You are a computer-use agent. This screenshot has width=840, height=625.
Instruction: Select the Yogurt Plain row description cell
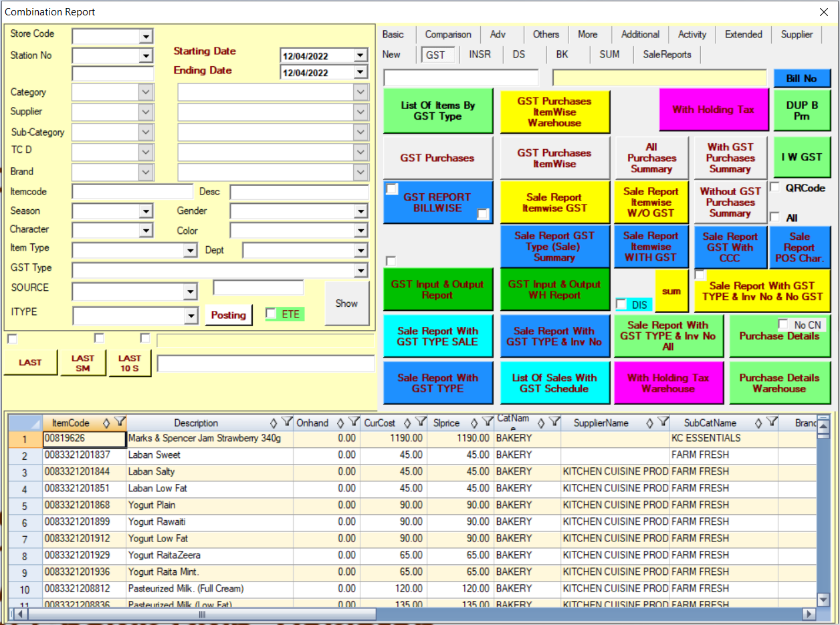[209, 505]
